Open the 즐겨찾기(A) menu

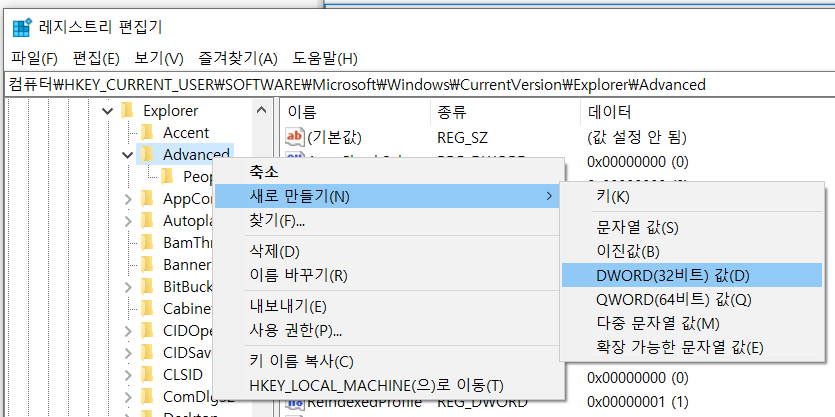point(238,59)
